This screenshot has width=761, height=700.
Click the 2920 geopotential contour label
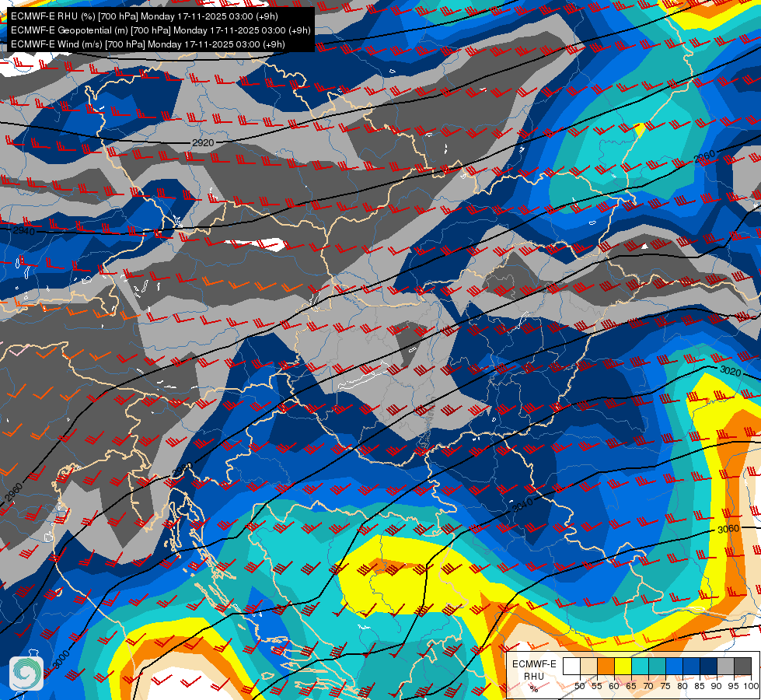pos(203,143)
